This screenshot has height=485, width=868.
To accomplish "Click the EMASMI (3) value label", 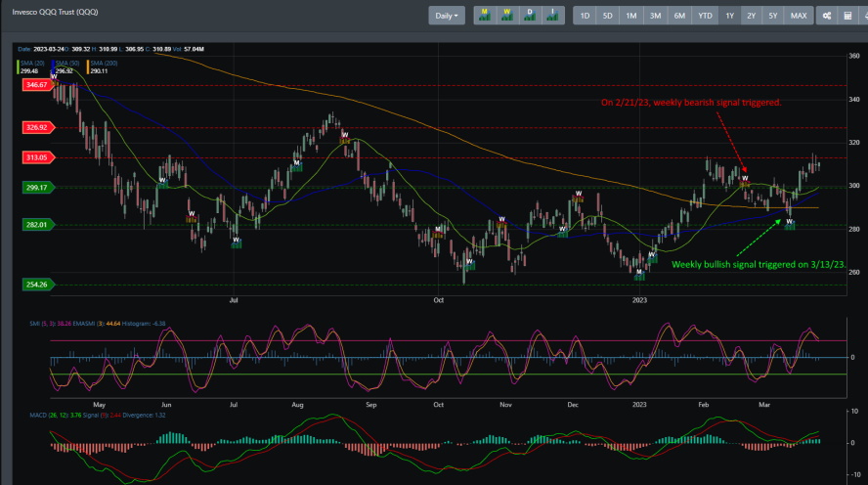I will (97, 324).
